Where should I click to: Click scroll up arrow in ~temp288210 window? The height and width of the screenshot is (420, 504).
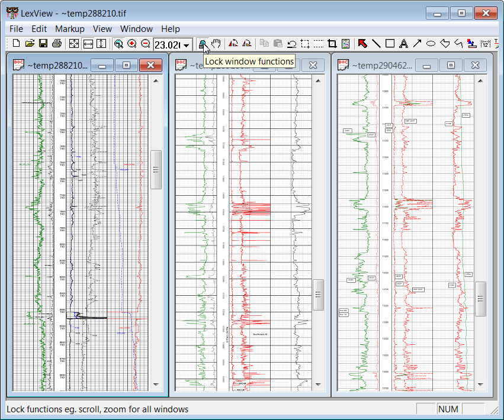pyautogui.click(x=156, y=81)
